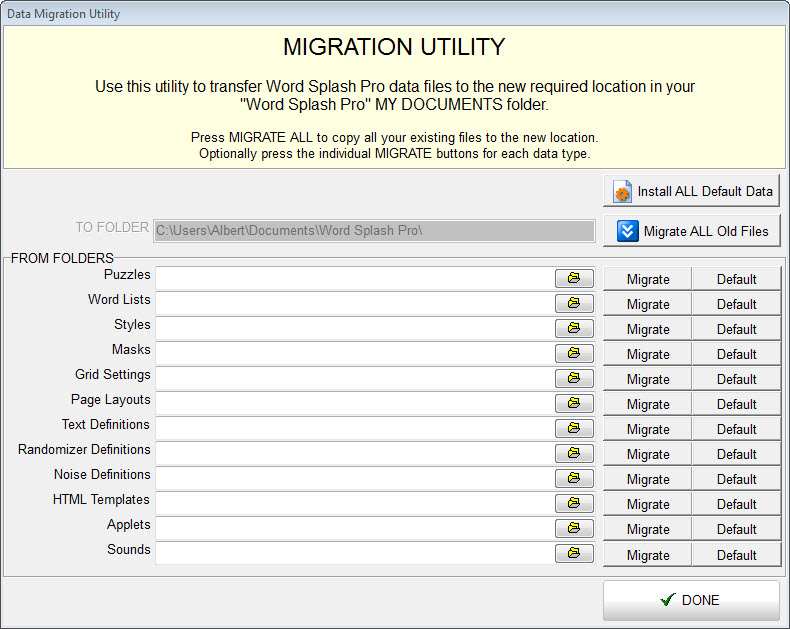
Task: Focus the HTML Templates folder field
Action: tap(355, 503)
